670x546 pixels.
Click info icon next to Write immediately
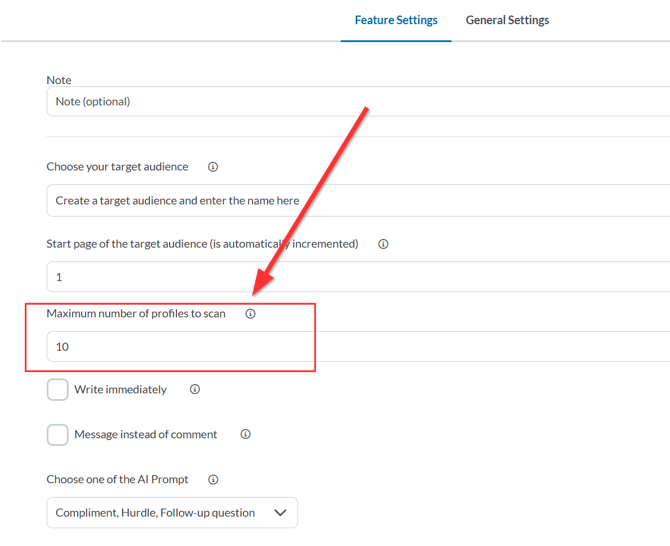click(x=195, y=390)
